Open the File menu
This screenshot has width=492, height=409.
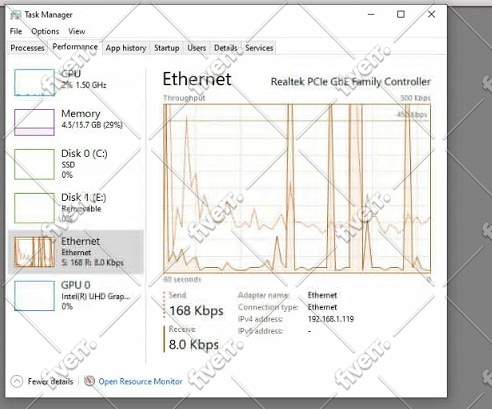tap(16, 31)
